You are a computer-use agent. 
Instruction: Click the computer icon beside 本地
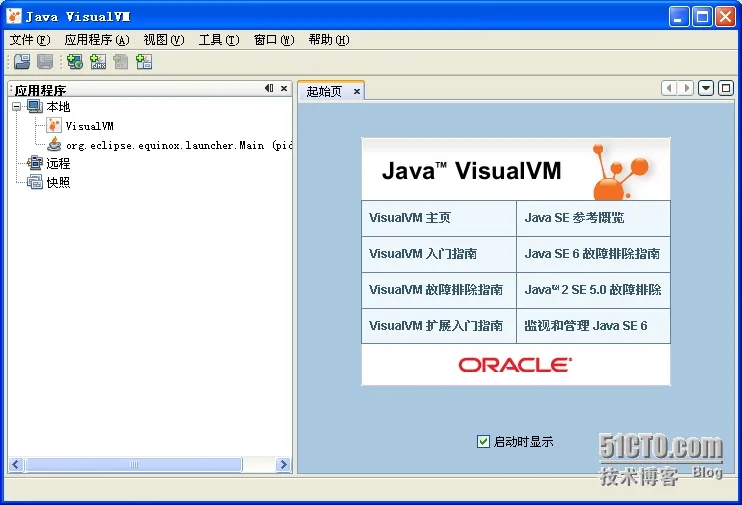(35, 106)
